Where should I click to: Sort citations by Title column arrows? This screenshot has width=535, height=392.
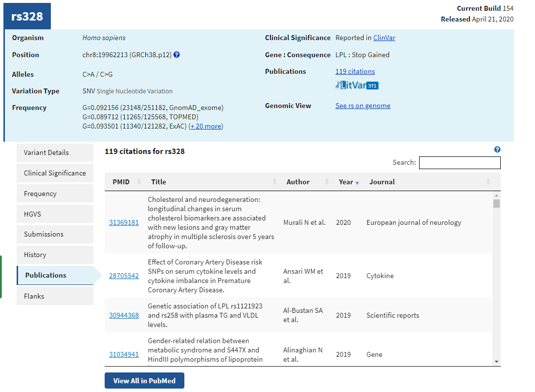coord(274,182)
